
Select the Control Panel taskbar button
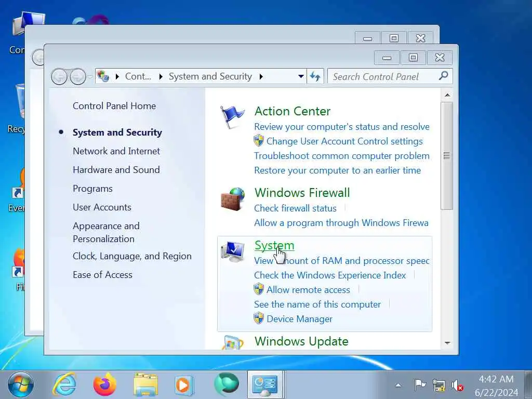coord(265,385)
